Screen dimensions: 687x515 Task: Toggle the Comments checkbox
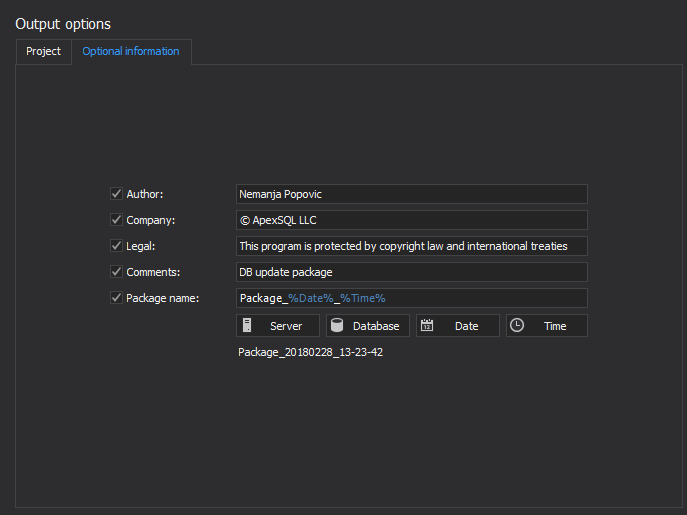tap(116, 272)
